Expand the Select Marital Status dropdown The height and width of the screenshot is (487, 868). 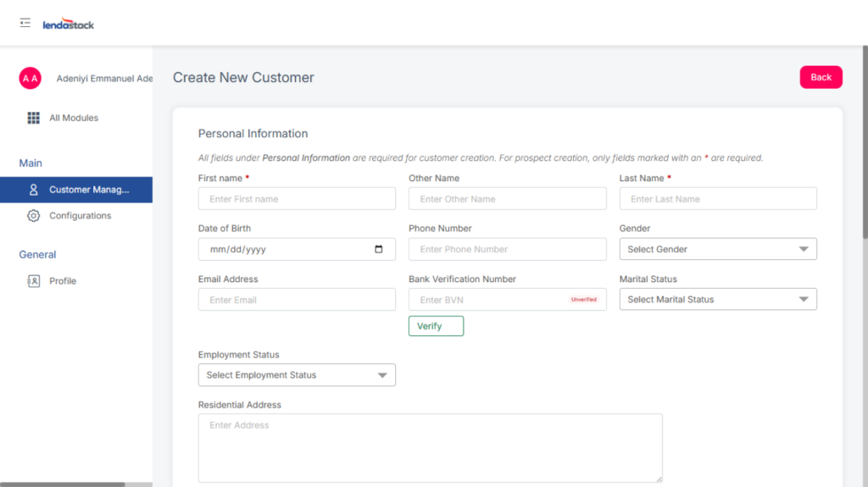click(718, 300)
